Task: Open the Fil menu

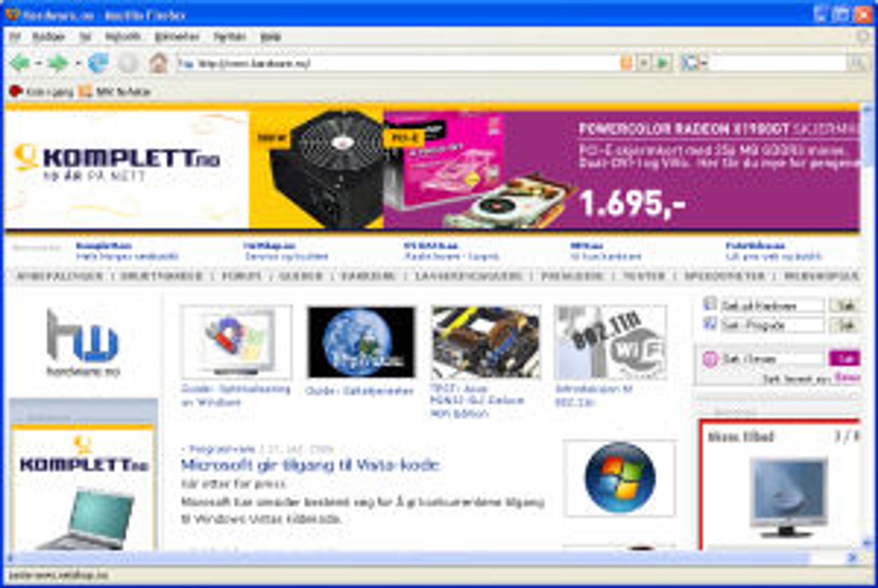Action: pos(15,37)
